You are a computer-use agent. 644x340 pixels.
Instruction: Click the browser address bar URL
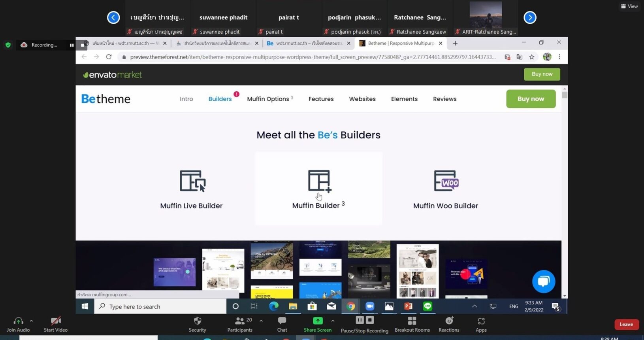312,57
